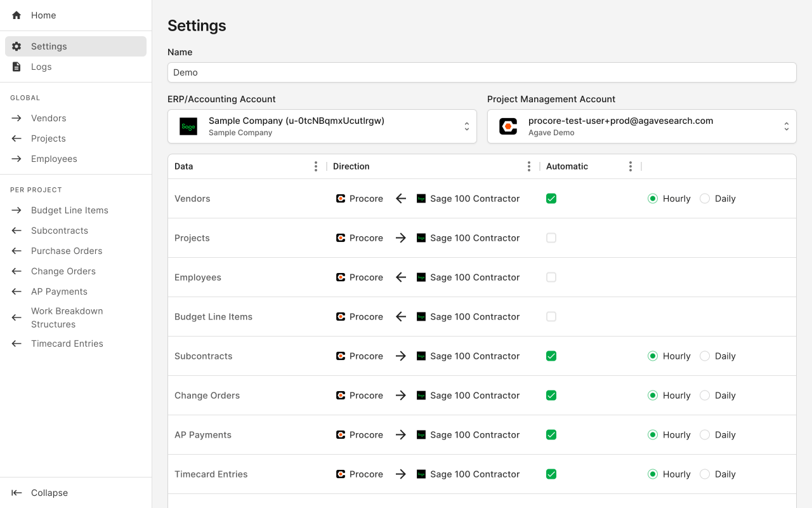Click the AP Payments sidebar link
The image size is (812, 508).
click(x=75, y=291)
